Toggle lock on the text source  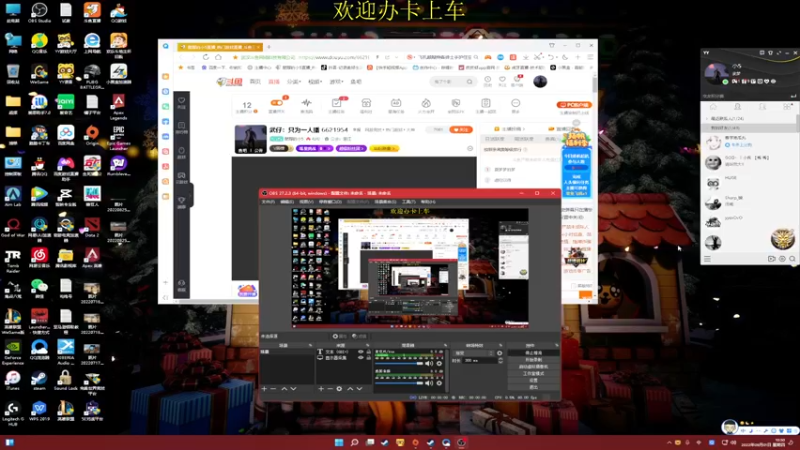point(368,352)
